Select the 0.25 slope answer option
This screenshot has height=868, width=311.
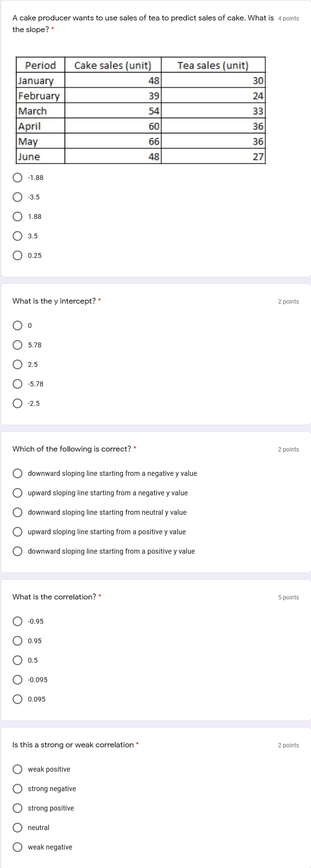point(17,255)
